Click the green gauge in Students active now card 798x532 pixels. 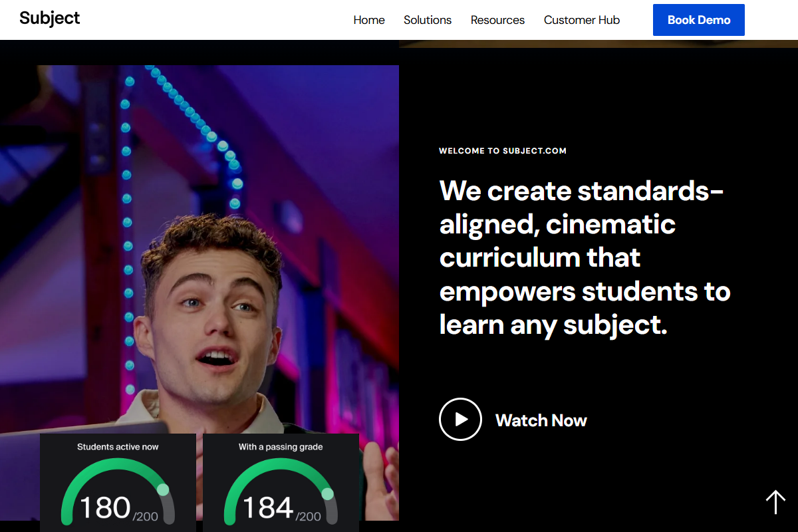118,472
